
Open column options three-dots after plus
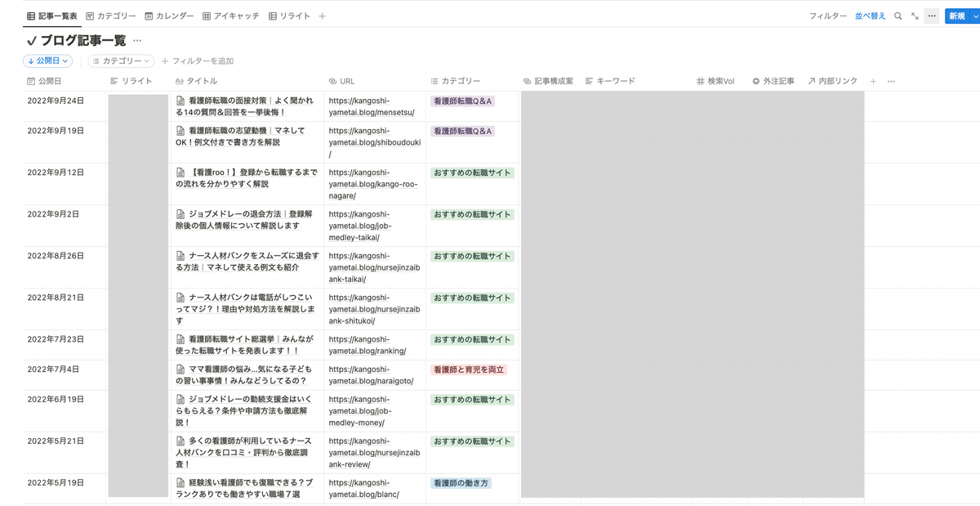pyautogui.click(x=891, y=81)
